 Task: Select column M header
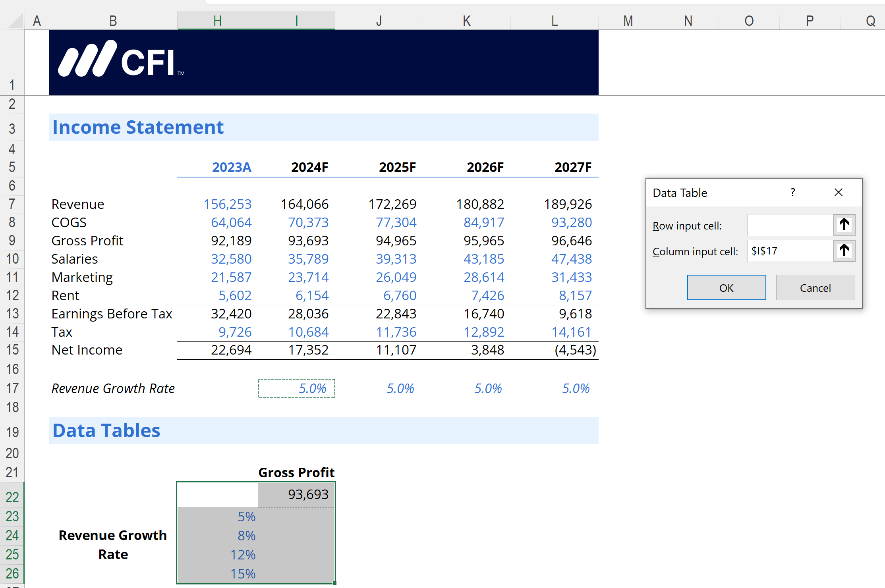(628, 21)
